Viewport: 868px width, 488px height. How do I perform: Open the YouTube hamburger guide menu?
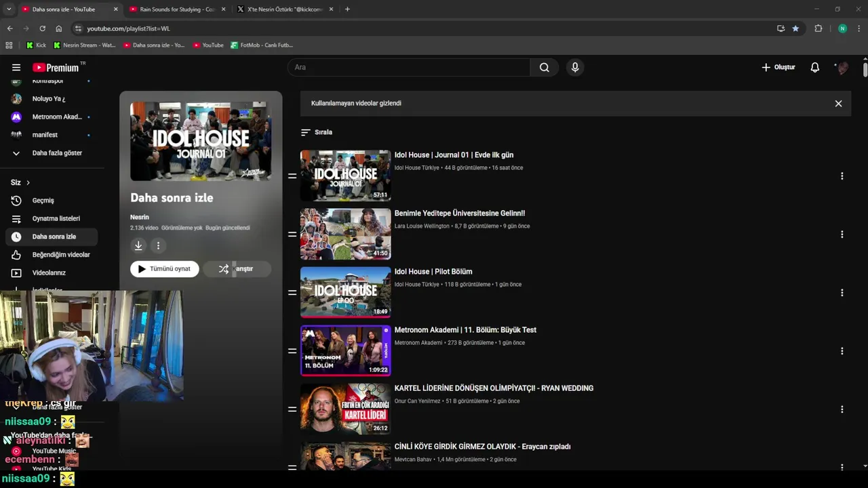pyautogui.click(x=16, y=67)
